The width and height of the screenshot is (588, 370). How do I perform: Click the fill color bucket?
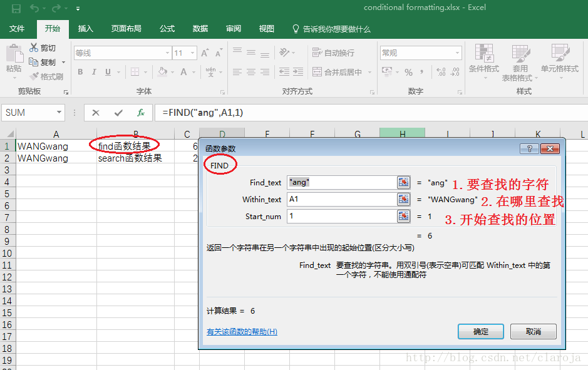click(x=162, y=71)
